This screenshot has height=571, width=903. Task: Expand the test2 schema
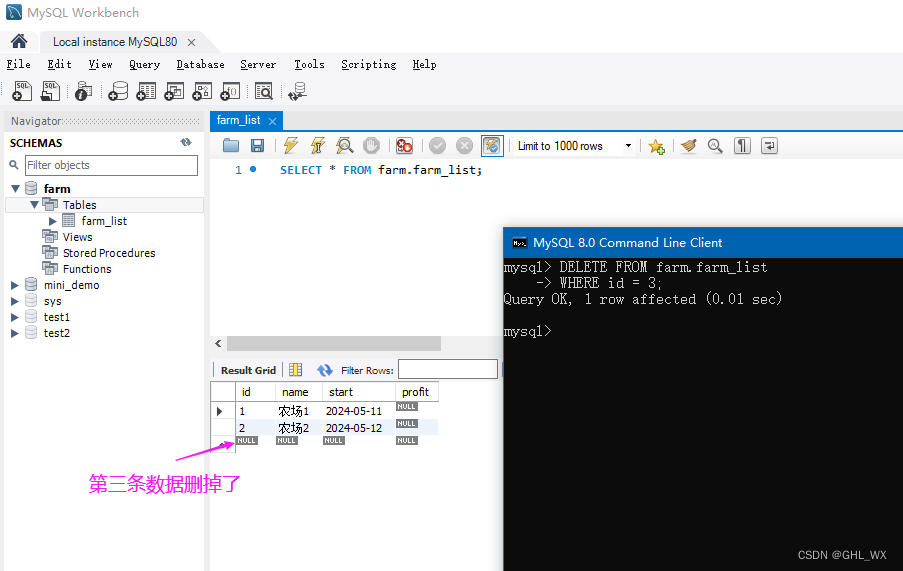15,333
